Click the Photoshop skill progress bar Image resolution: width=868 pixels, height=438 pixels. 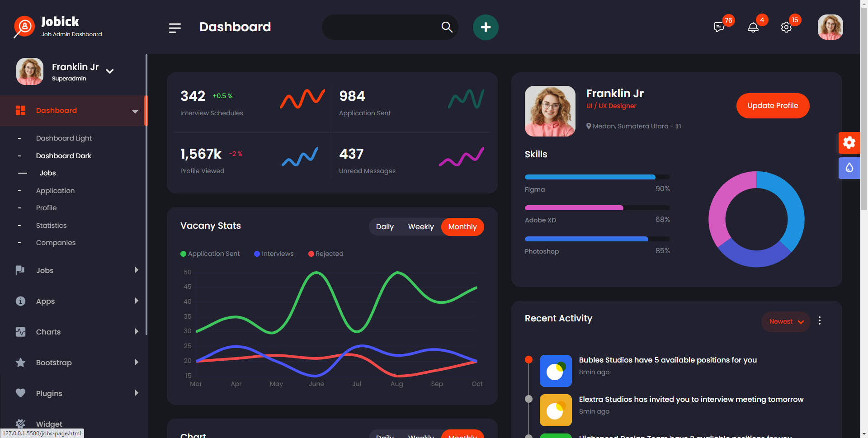tap(597, 239)
